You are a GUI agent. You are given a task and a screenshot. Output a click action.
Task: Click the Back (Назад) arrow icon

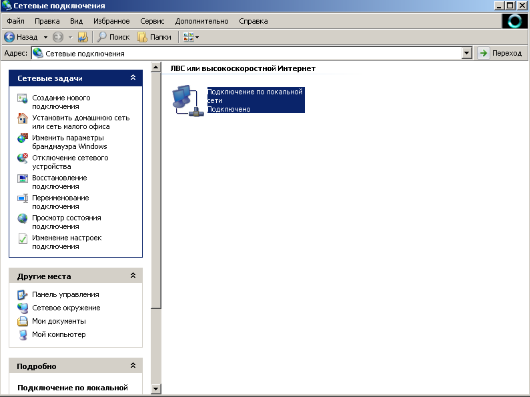9,37
